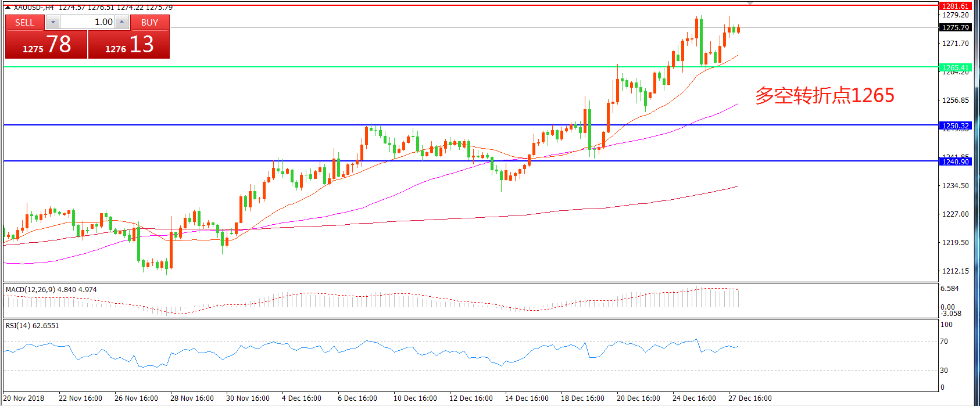Click the green 1265.41 price label
This screenshot has height=406, width=980.
[x=955, y=67]
